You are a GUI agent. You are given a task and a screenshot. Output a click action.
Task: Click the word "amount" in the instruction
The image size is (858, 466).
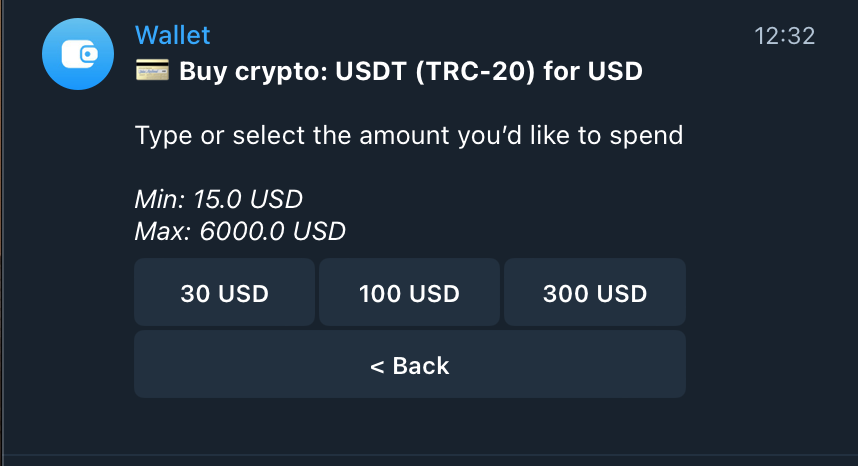coord(406,135)
